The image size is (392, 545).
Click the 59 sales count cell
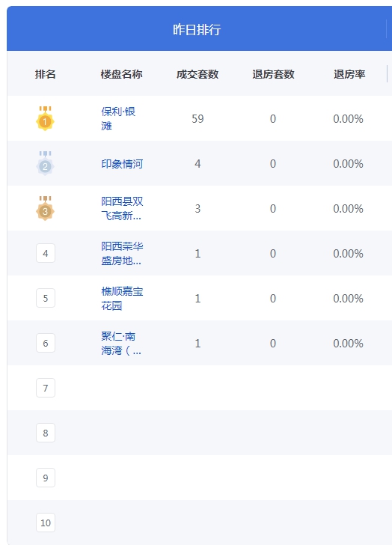tap(197, 119)
